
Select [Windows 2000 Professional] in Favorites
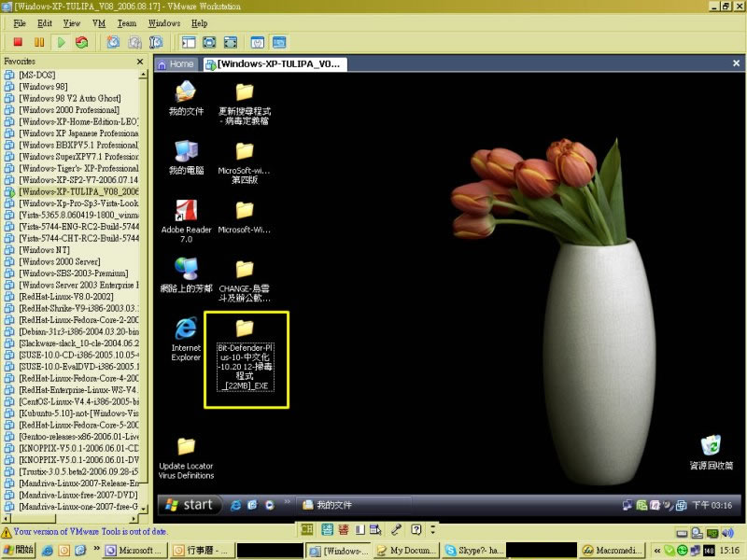pyautogui.click(x=69, y=110)
